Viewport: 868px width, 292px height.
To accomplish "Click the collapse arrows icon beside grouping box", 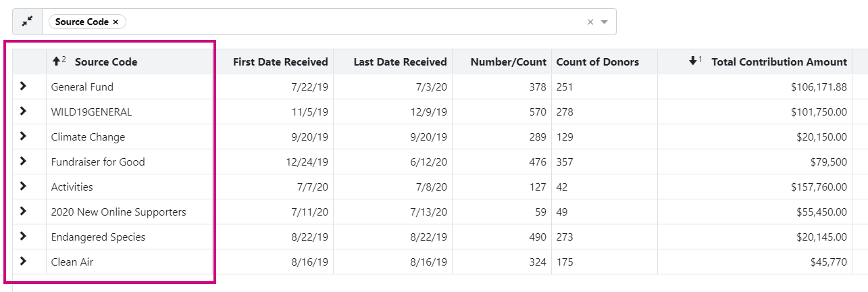I will pyautogui.click(x=27, y=22).
